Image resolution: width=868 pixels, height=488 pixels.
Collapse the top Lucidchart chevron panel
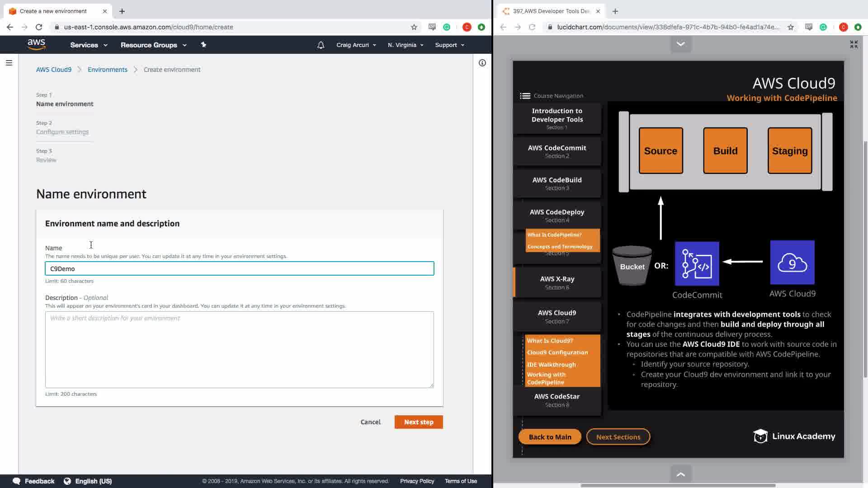(680, 44)
